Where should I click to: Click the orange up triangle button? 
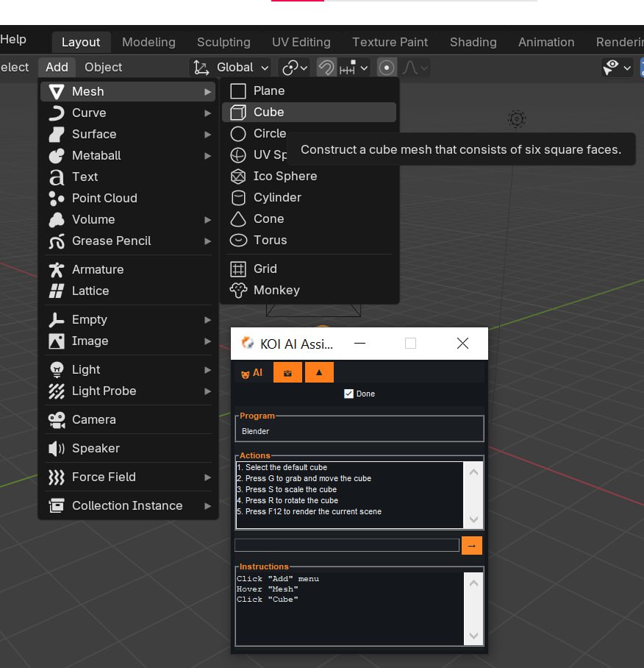319,373
